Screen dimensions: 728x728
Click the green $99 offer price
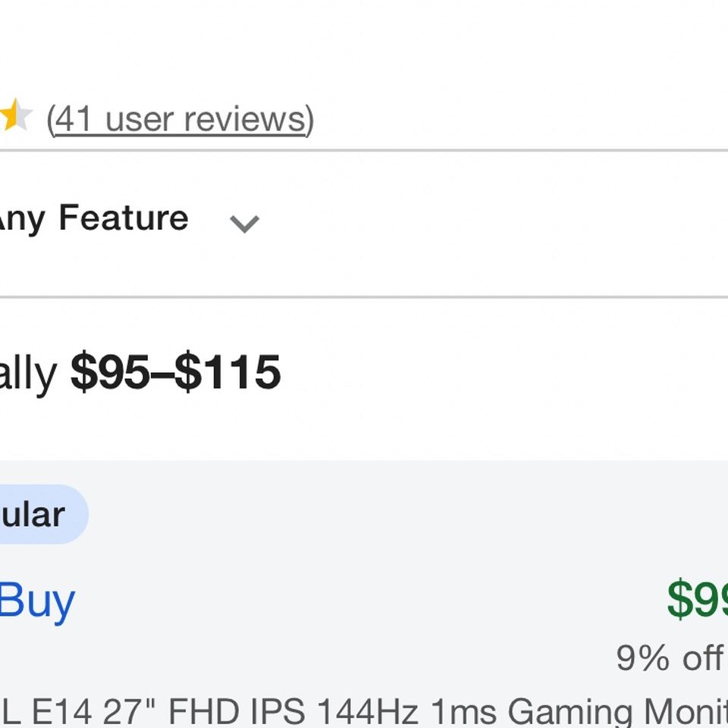698,599
